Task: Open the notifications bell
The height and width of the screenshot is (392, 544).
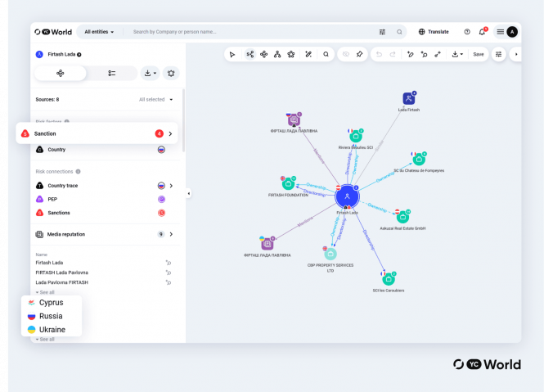Action: coord(483,32)
